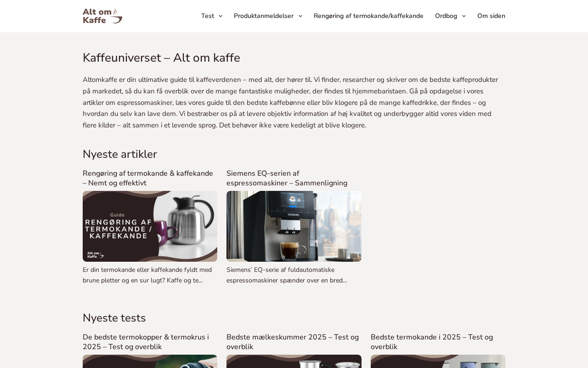Screen dimensions: 588x368
Task: Click the termokande cleaning guide thumbnail
Action: [x=150, y=226]
